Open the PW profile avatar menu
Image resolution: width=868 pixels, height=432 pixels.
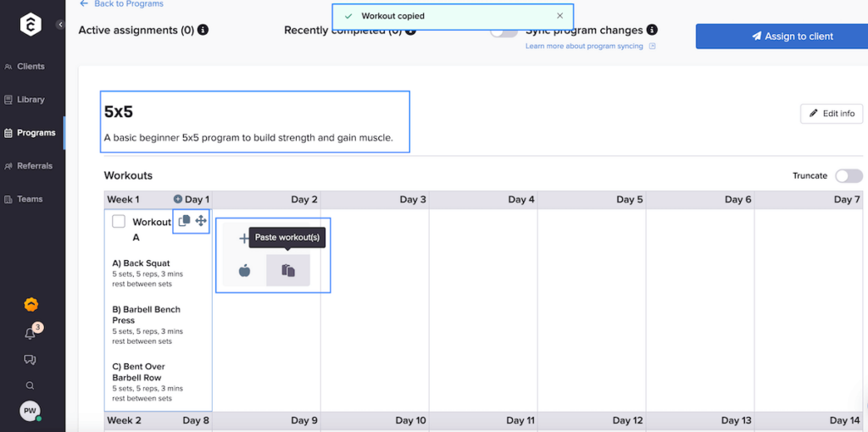[x=31, y=411]
